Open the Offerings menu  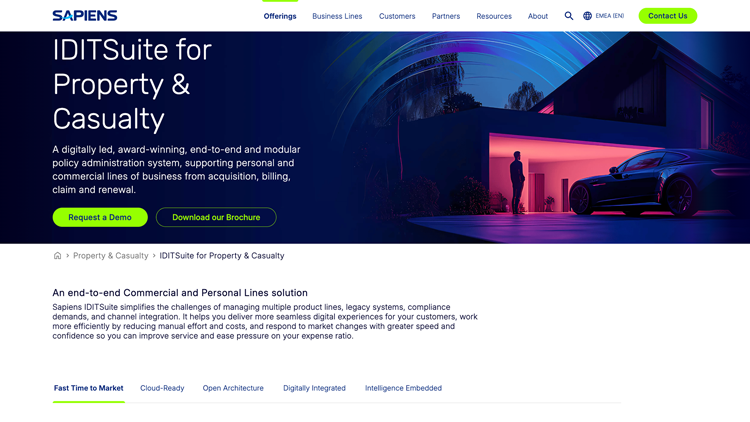pyautogui.click(x=280, y=16)
